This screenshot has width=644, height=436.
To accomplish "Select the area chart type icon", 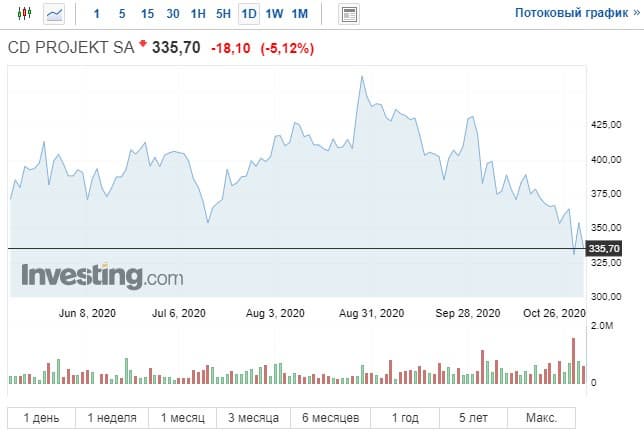I will point(54,14).
